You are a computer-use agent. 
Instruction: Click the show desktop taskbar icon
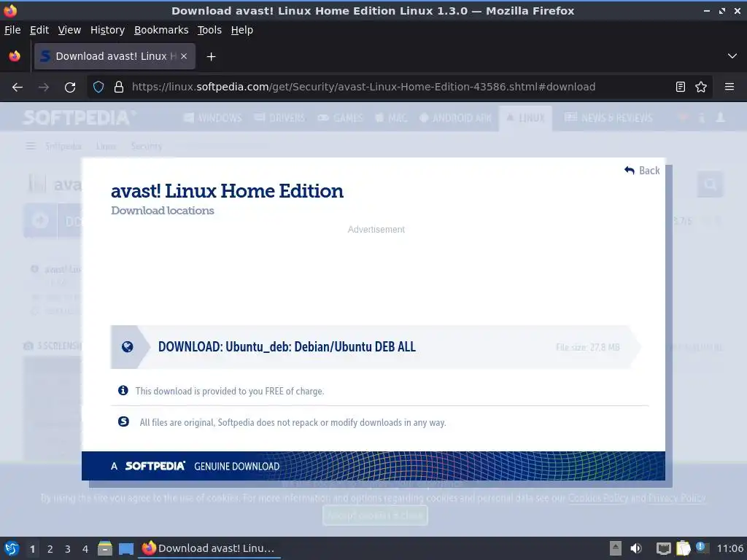(126, 548)
